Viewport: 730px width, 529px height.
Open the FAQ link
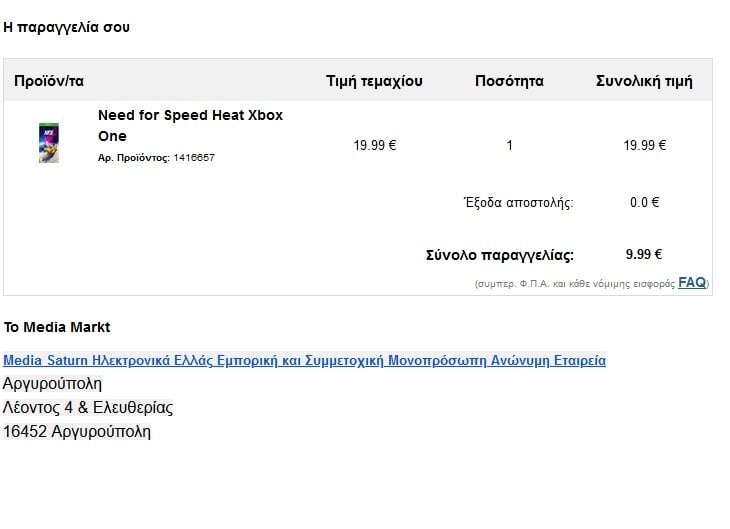click(x=692, y=283)
